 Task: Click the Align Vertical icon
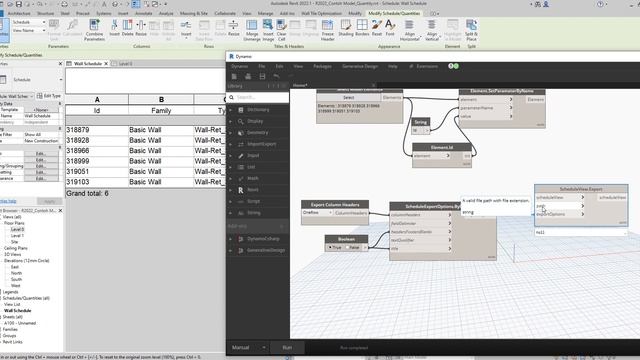pos(431,30)
